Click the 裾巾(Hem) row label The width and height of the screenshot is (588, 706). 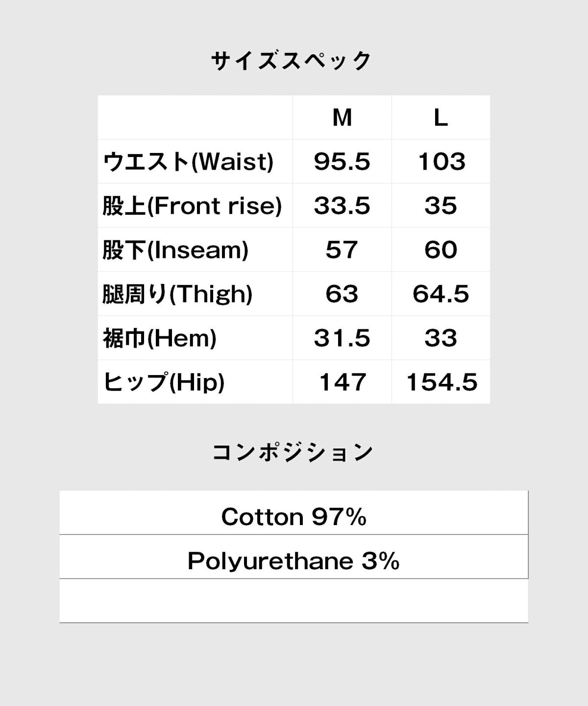click(x=160, y=338)
